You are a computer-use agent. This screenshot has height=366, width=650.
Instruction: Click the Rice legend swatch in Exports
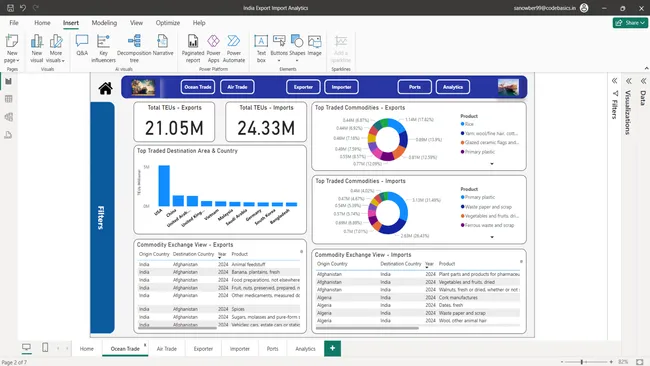point(462,124)
